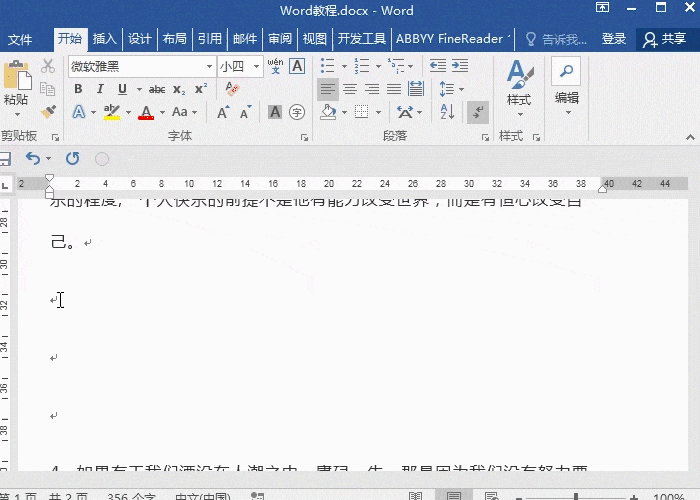Screen dimensions: 700x500
Task: Click the 登录 (Sign in) link
Action: tap(614, 39)
